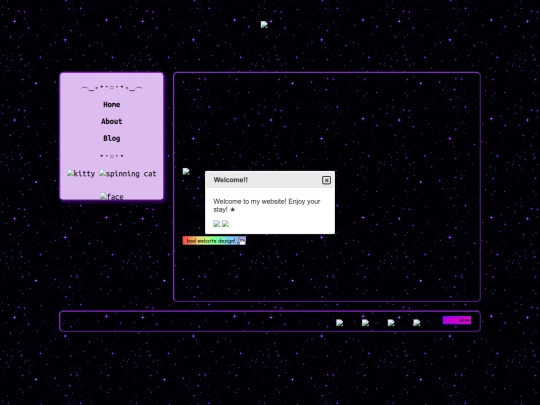This screenshot has width=540, height=405.
Task: Go to the About page link
Action: pyautogui.click(x=112, y=122)
